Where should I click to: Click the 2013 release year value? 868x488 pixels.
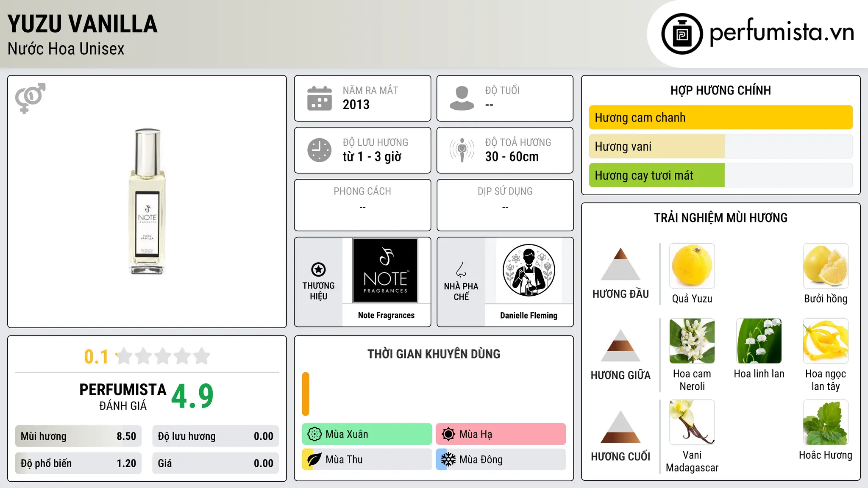[x=356, y=105]
